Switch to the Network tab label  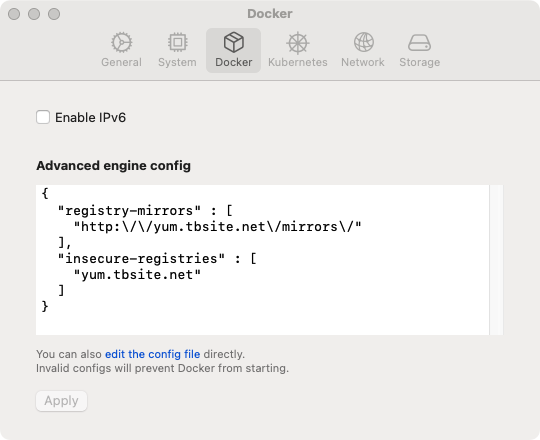point(363,62)
